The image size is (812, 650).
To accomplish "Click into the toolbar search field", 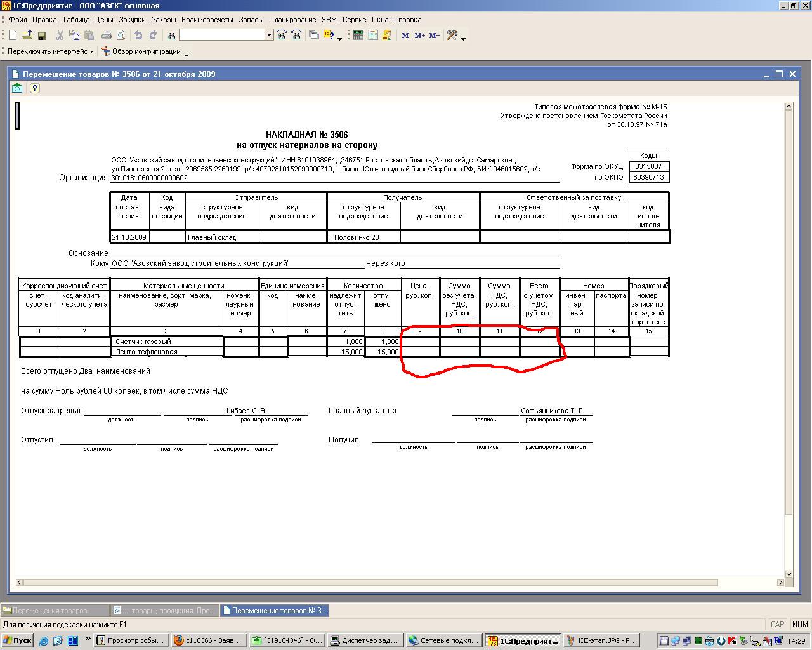I will pyautogui.click(x=222, y=36).
